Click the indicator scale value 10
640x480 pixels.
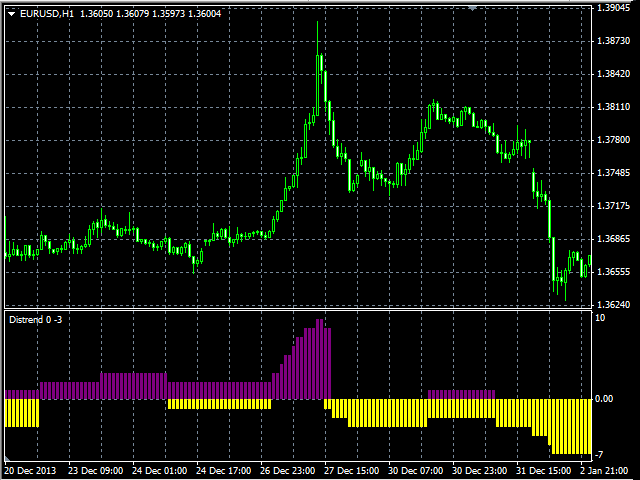pos(600,318)
